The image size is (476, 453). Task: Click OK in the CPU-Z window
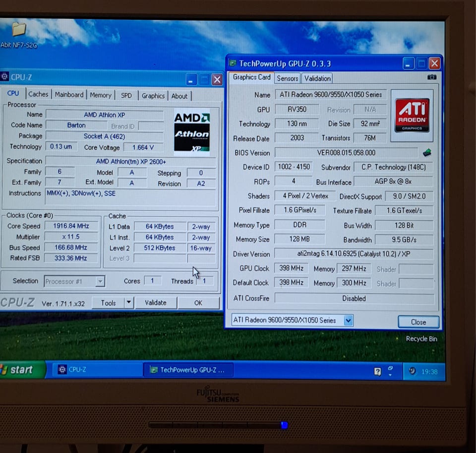coord(198,303)
